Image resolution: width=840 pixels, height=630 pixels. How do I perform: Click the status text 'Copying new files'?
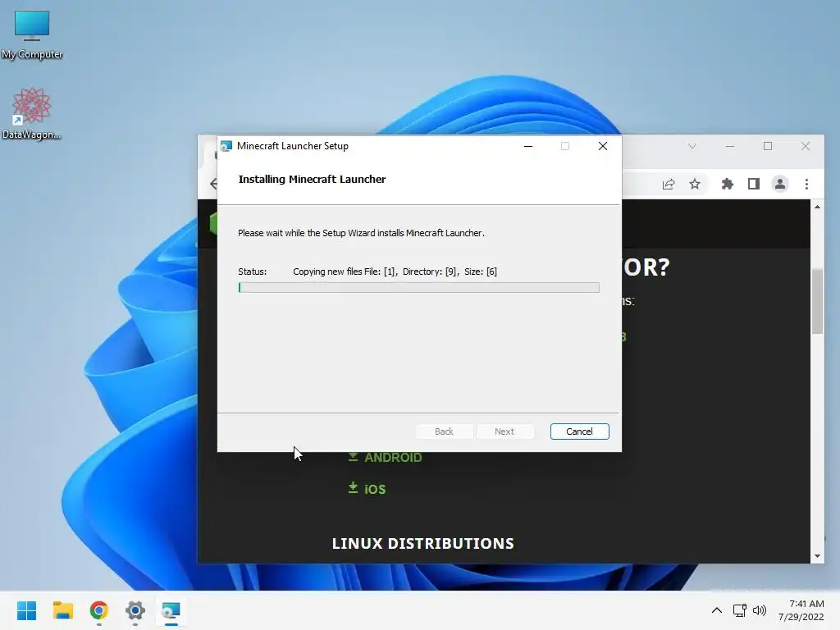click(x=395, y=272)
